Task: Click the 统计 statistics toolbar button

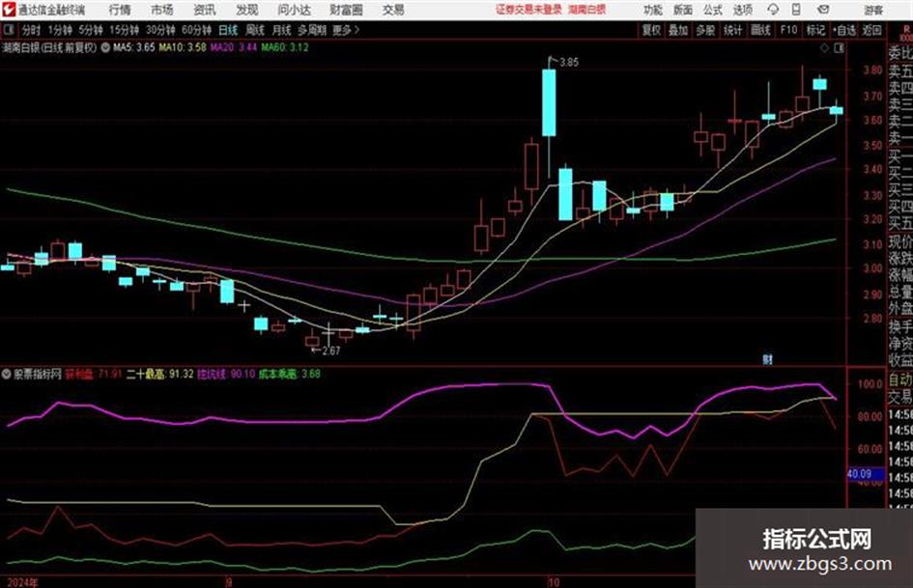Action: (733, 30)
